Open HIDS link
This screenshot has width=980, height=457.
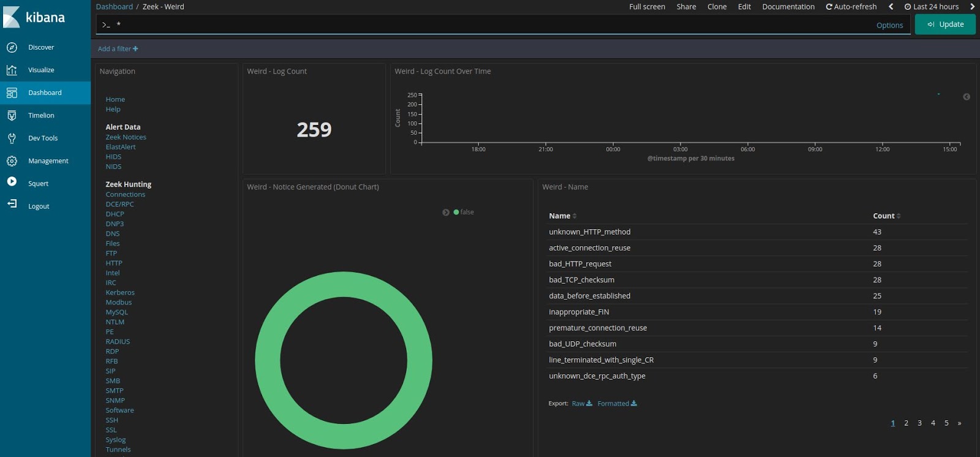point(113,157)
